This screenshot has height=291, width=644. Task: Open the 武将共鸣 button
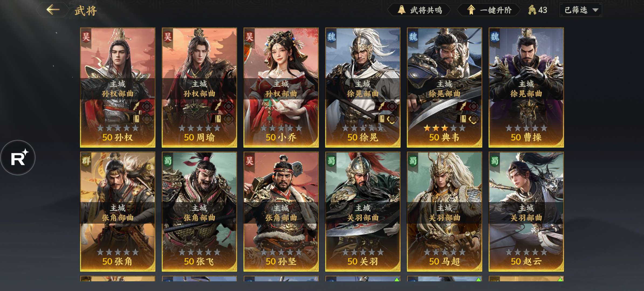click(419, 10)
